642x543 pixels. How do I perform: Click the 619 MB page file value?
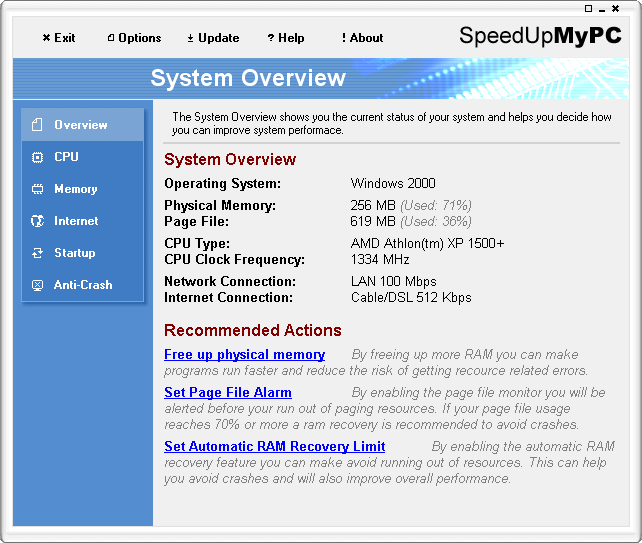[373, 222]
